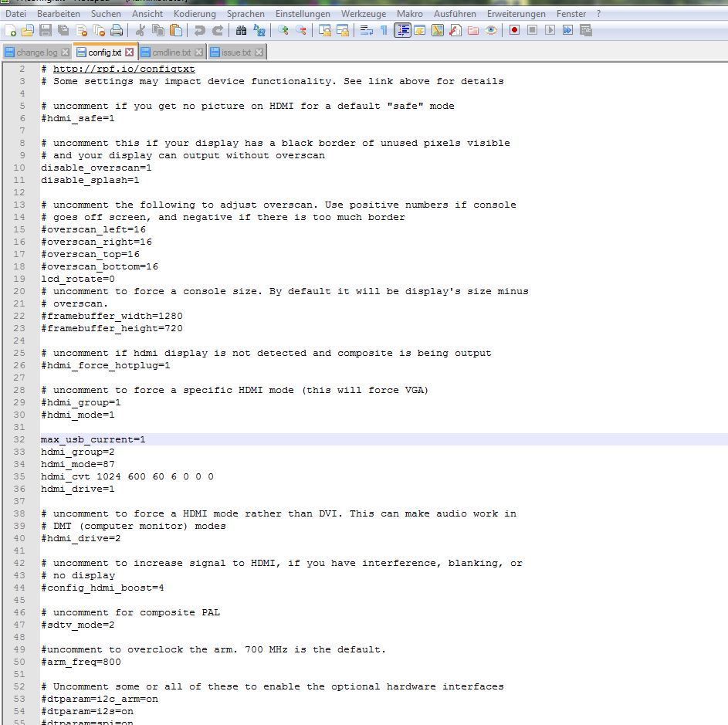Viewport: 728px width, 725px height.
Task: Close the change.log tab
Action: click(66, 53)
